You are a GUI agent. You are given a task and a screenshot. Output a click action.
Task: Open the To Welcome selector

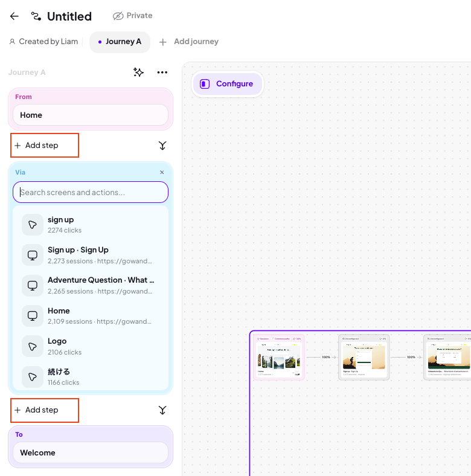pyautogui.click(x=91, y=452)
